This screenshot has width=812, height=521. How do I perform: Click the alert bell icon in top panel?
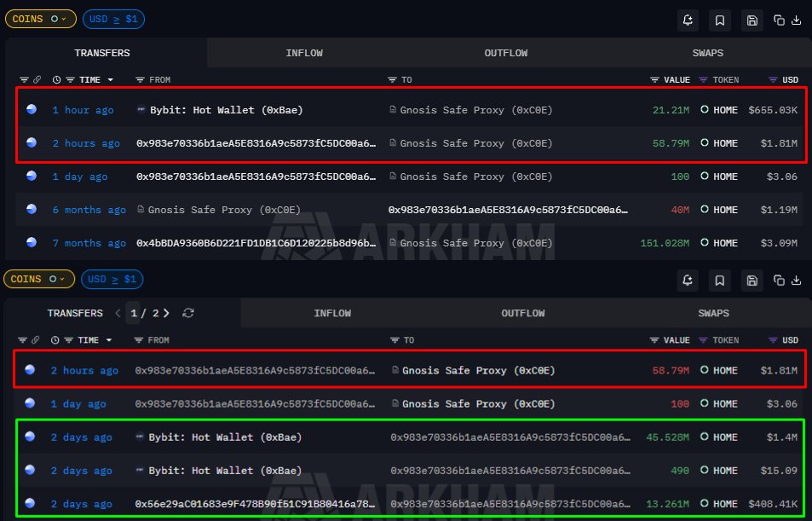click(689, 20)
